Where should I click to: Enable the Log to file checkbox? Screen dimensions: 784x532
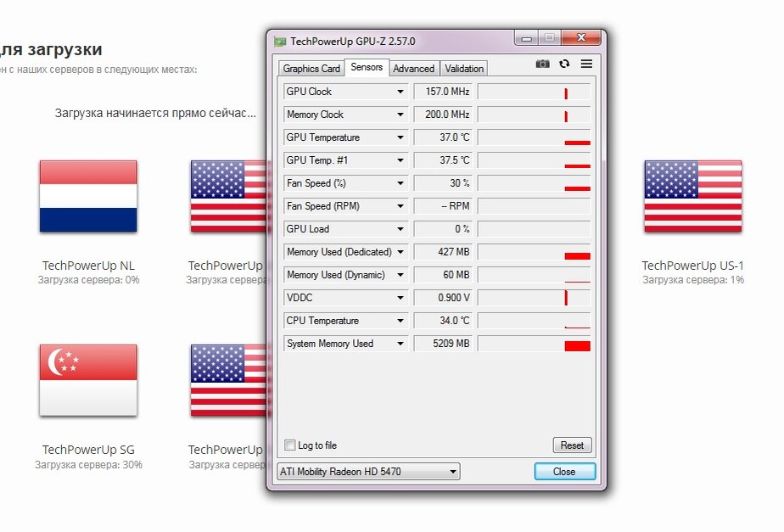(290, 445)
